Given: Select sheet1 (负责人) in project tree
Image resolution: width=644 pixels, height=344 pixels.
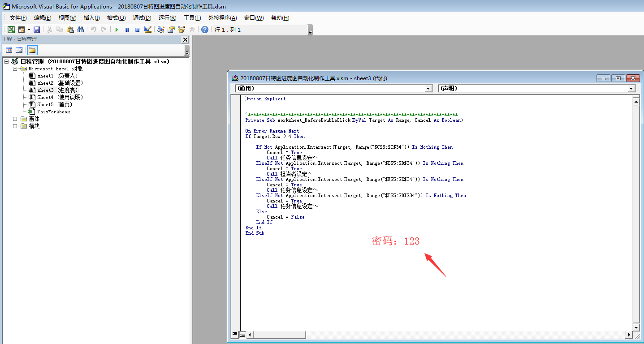Looking at the screenshot, I should click(x=57, y=76).
